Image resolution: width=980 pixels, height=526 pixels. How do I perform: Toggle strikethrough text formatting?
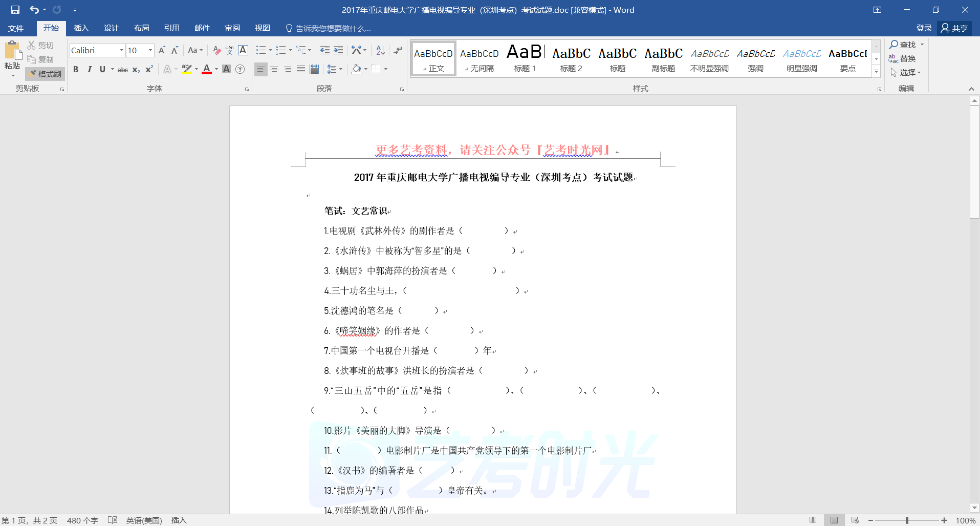click(123, 69)
